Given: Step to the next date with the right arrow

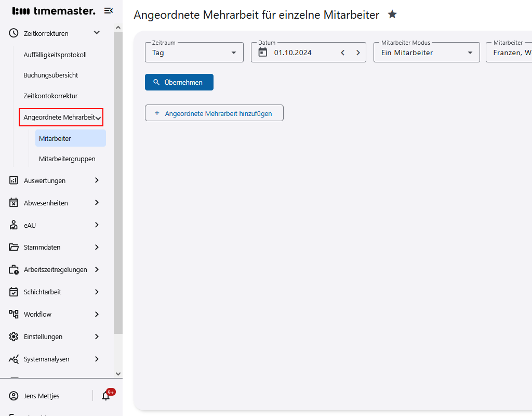Looking at the screenshot, I should [x=358, y=52].
